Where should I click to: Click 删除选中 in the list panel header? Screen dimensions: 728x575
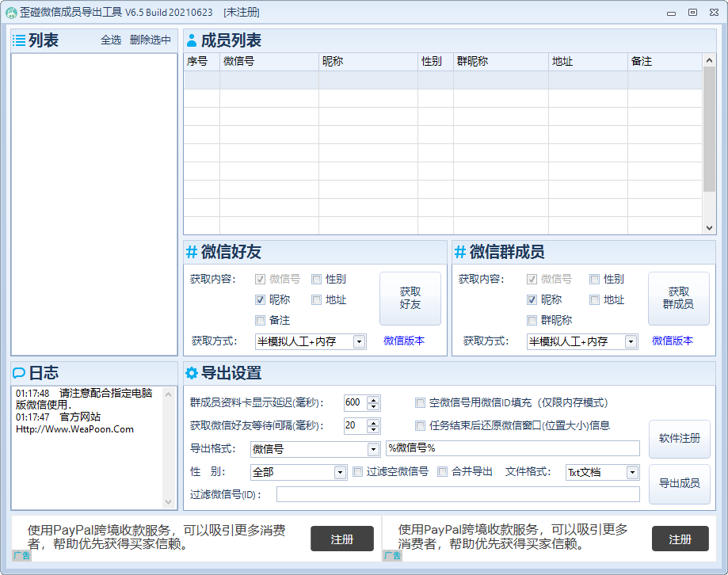[x=150, y=40]
